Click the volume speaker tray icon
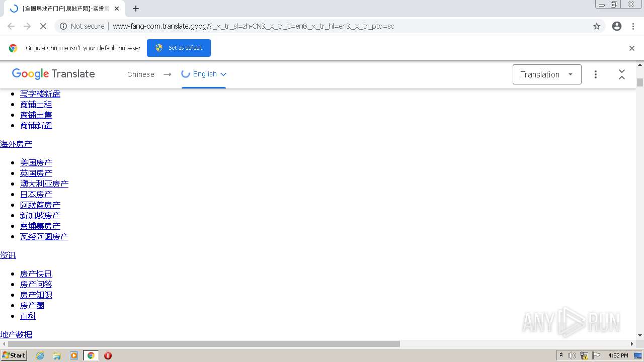644x362 pixels. point(572,355)
